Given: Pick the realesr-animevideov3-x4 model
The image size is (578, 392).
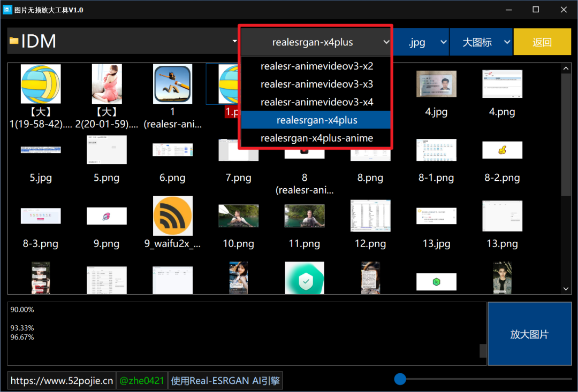Looking at the screenshot, I should pyautogui.click(x=316, y=102).
